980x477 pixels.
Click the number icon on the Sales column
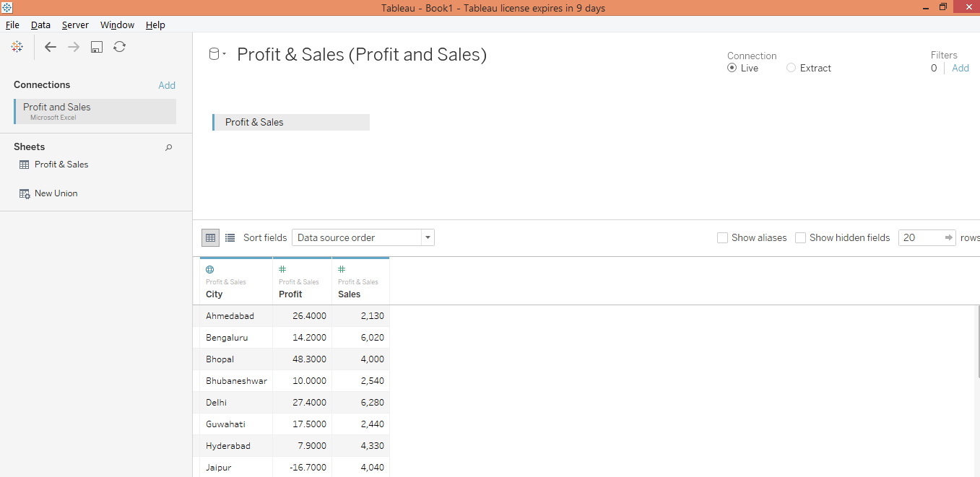341,269
